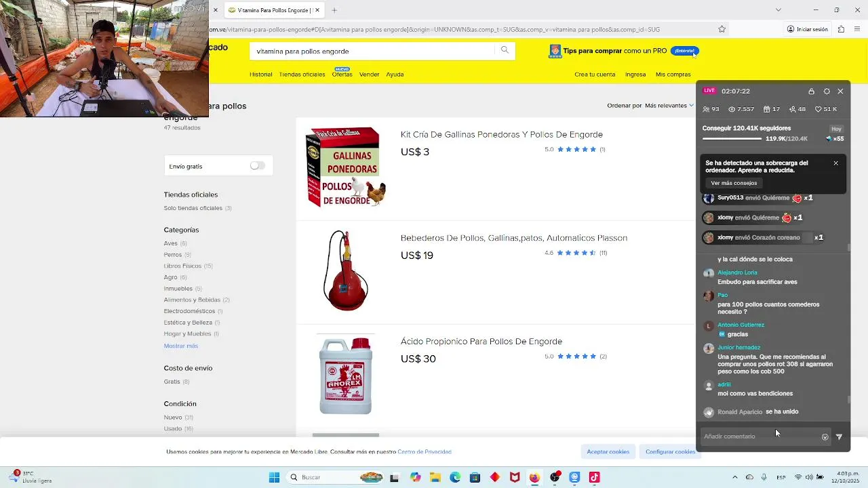The image size is (868, 488).
Task: Open the browser tab list chevron
Action: 778,10
